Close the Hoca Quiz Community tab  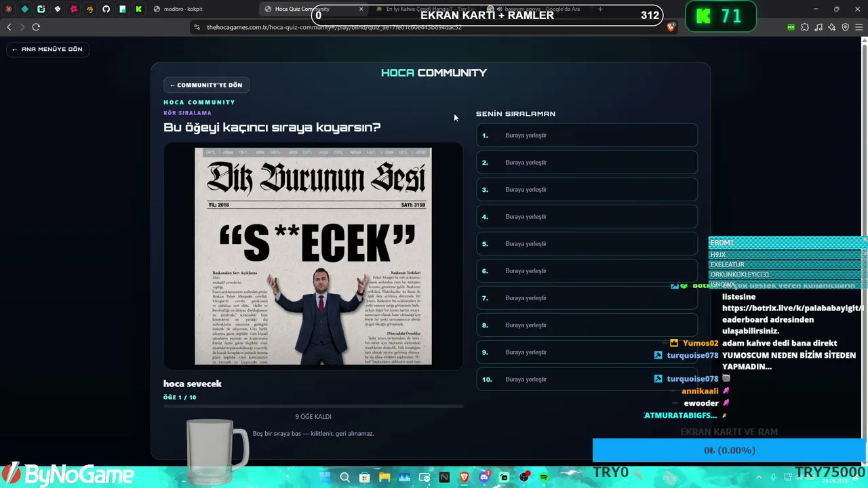361,9
